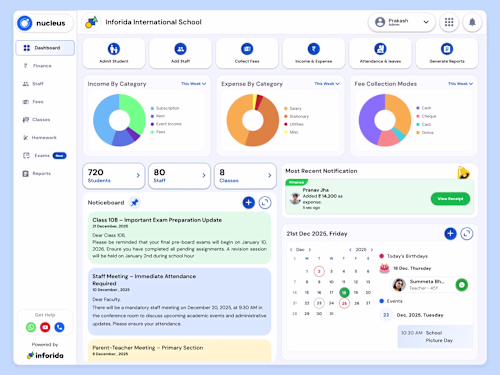Click the Fees legend item

158,132
